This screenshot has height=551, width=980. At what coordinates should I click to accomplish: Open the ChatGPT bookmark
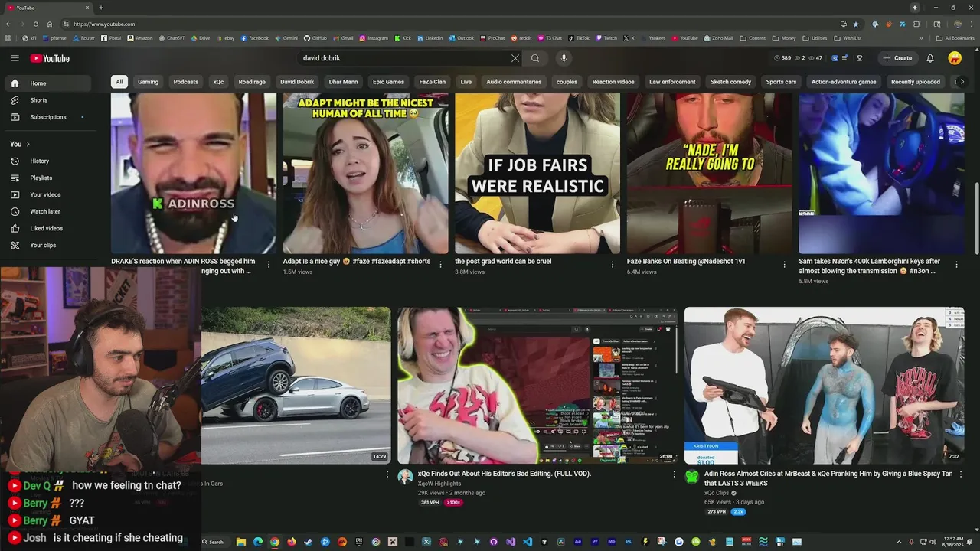[x=172, y=38]
